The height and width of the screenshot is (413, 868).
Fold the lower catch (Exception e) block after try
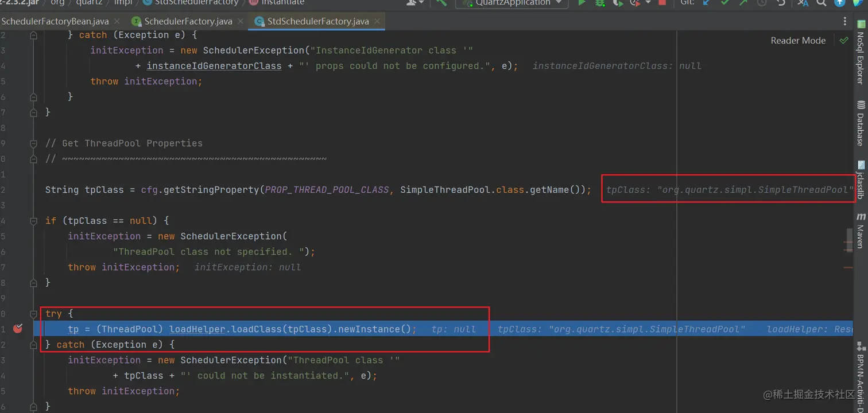33,345
